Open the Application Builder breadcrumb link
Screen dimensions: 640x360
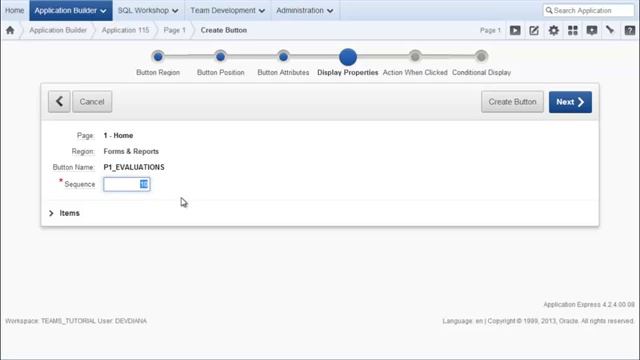[x=58, y=30]
